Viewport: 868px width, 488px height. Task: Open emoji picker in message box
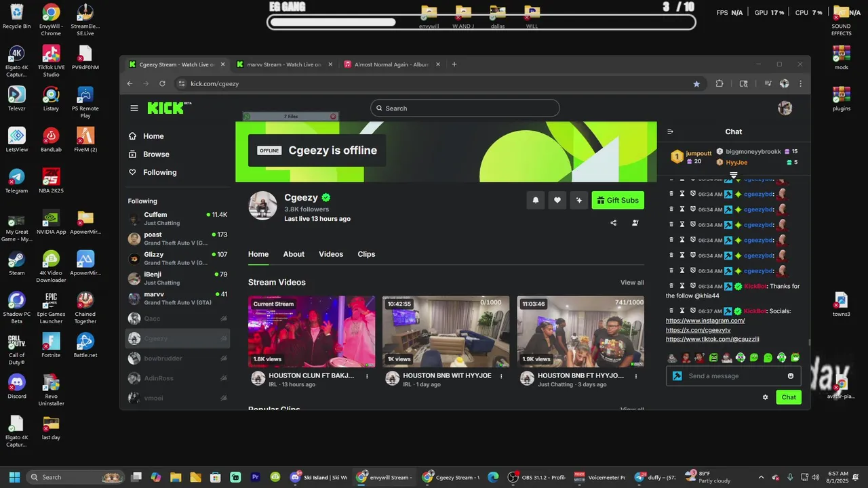coord(791,376)
